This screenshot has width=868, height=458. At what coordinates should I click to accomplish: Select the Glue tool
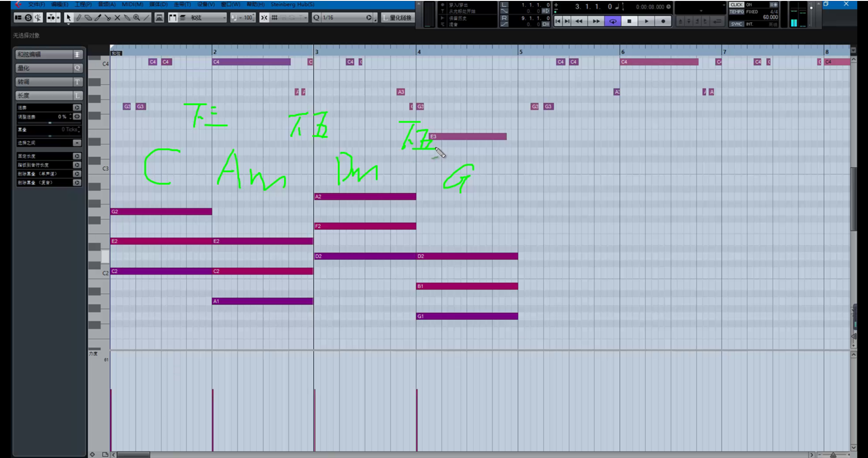[127, 18]
